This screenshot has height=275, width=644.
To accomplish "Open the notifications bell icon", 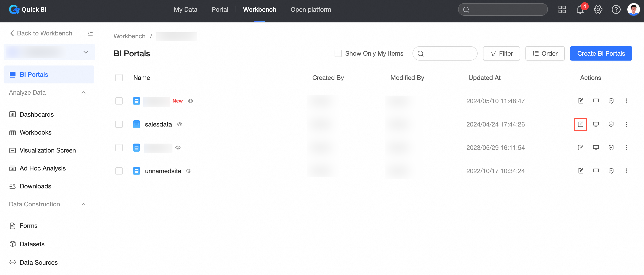I will coord(580,10).
